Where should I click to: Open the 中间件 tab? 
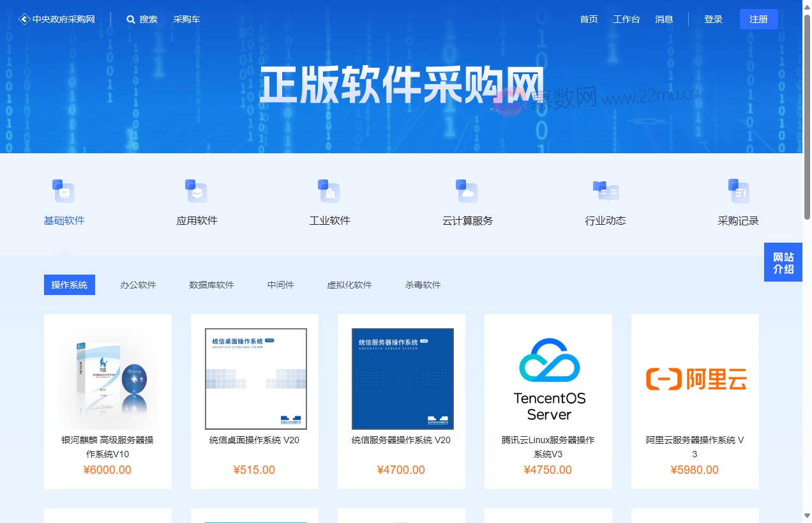click(280, 285)
